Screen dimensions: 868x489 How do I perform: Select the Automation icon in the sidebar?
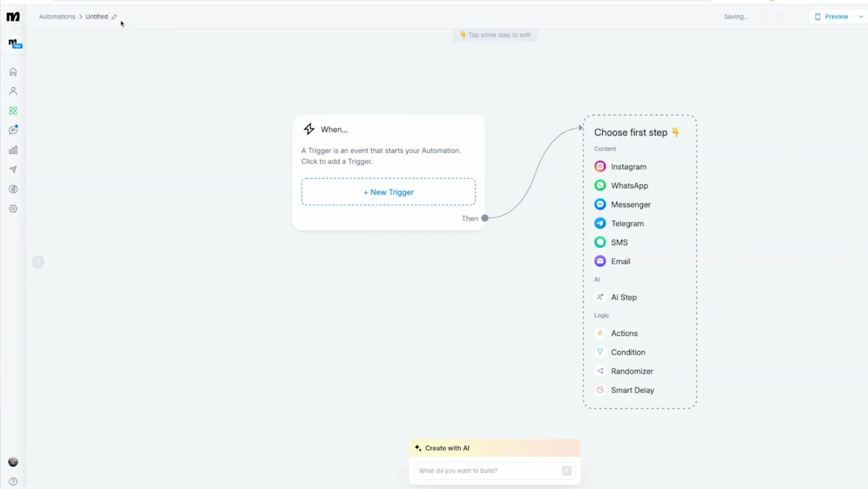tap(13, 110)
